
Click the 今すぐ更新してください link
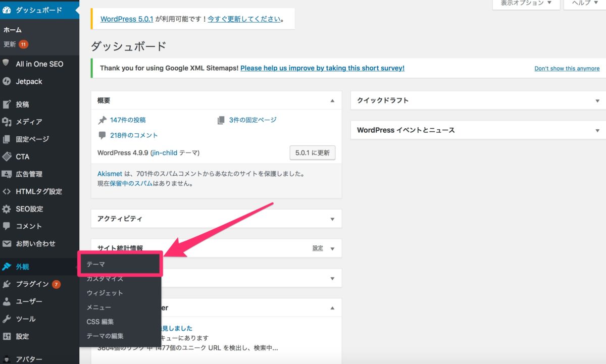[244, 19]
